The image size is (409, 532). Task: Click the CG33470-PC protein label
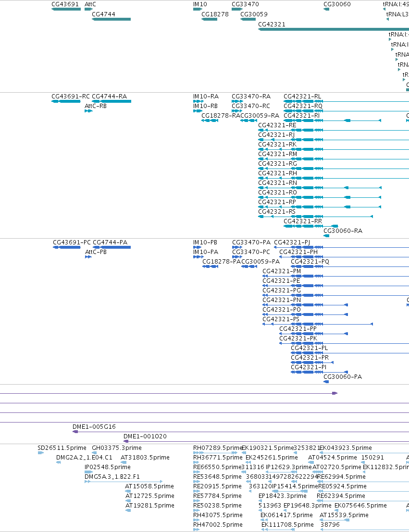pos(251,252)
